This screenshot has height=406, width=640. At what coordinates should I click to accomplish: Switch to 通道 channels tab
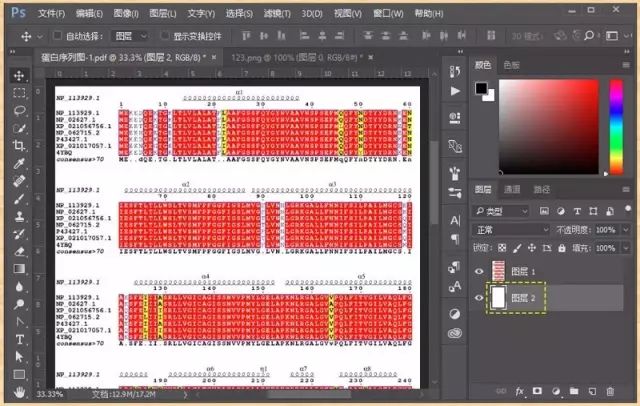[512, 189]
